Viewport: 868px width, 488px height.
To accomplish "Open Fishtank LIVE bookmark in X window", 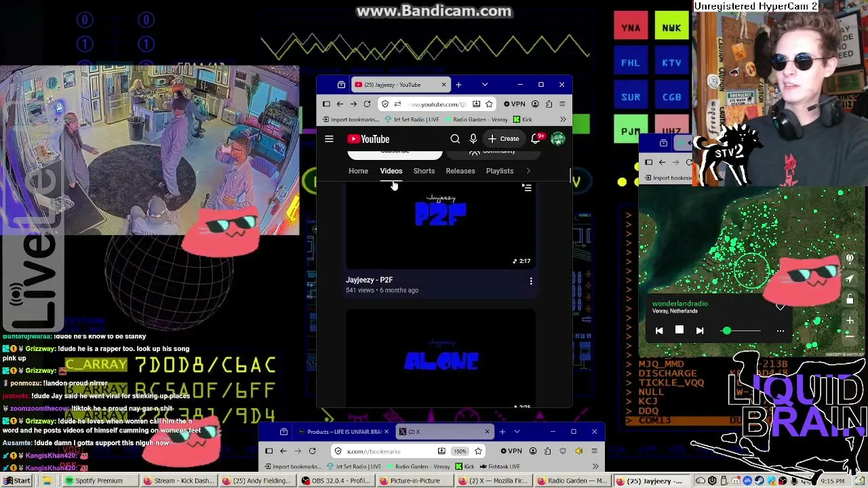I will click(498, 466).
